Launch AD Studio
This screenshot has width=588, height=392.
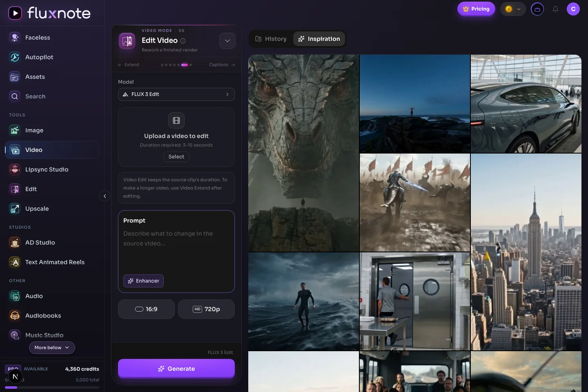point(52,243)
